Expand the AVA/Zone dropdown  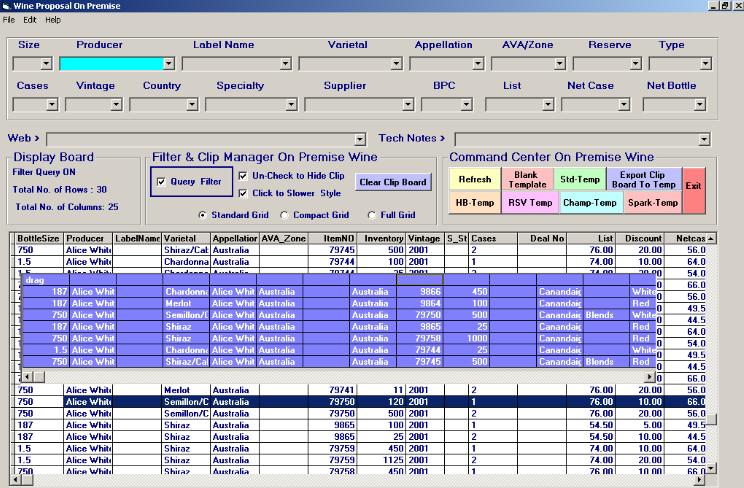point(559,64)
